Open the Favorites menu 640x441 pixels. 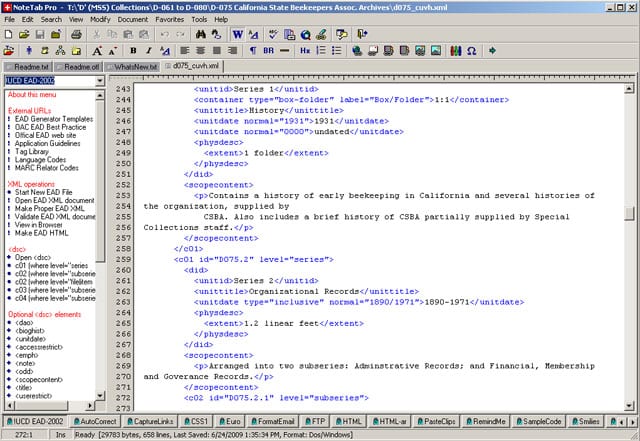[x=168, y=19]
